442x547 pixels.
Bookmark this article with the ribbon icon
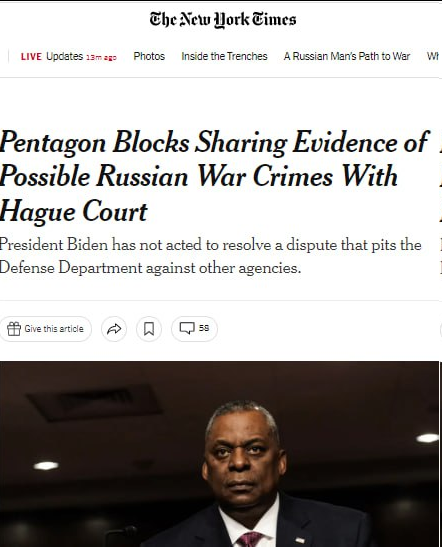click(149, 329)
